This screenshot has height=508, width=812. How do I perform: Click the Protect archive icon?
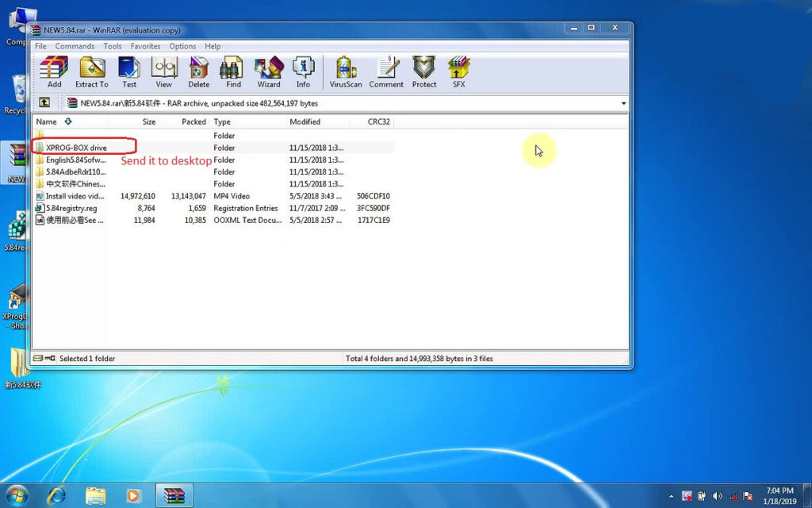[x=424, y=72]
